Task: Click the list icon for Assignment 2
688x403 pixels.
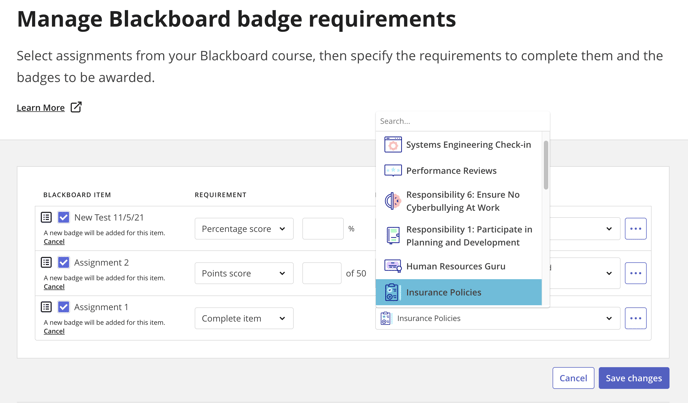Action: (x=46, y=263)
